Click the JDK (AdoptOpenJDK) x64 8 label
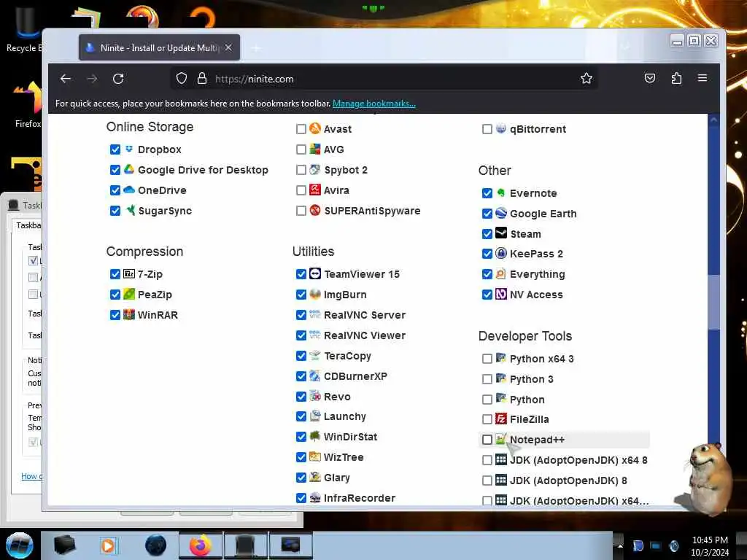Viewport: 747px width, 560px height. click(578, 460)
